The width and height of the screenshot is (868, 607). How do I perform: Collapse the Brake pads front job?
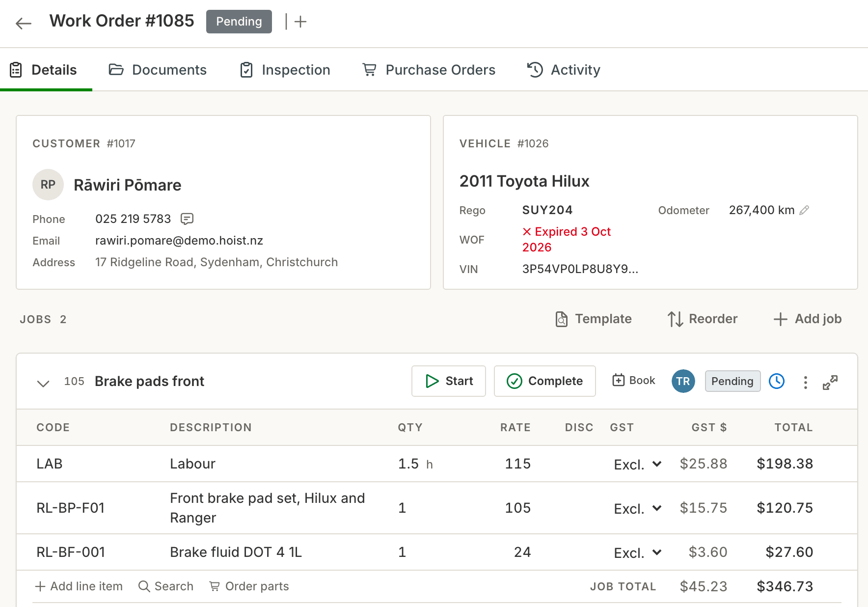(43, 383)
